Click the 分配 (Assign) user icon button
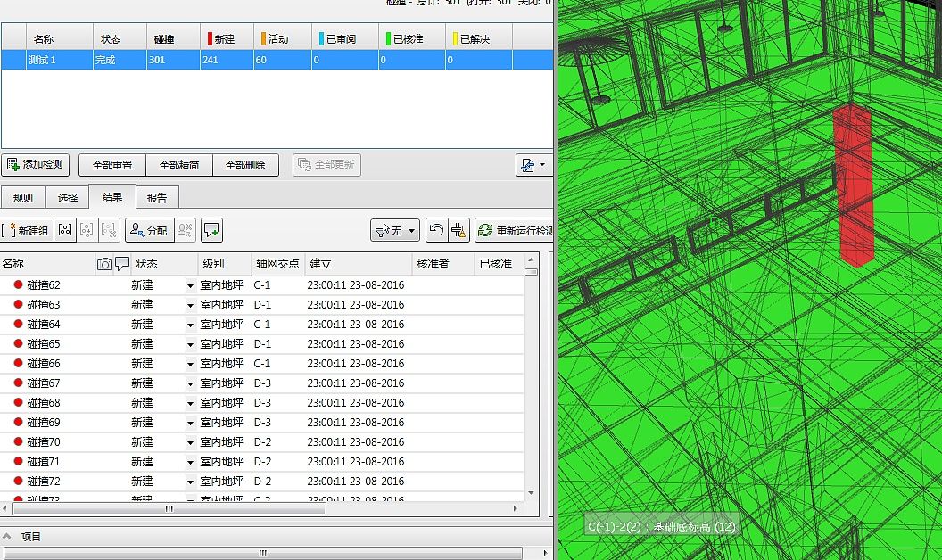942x560 pixels. 148,230
